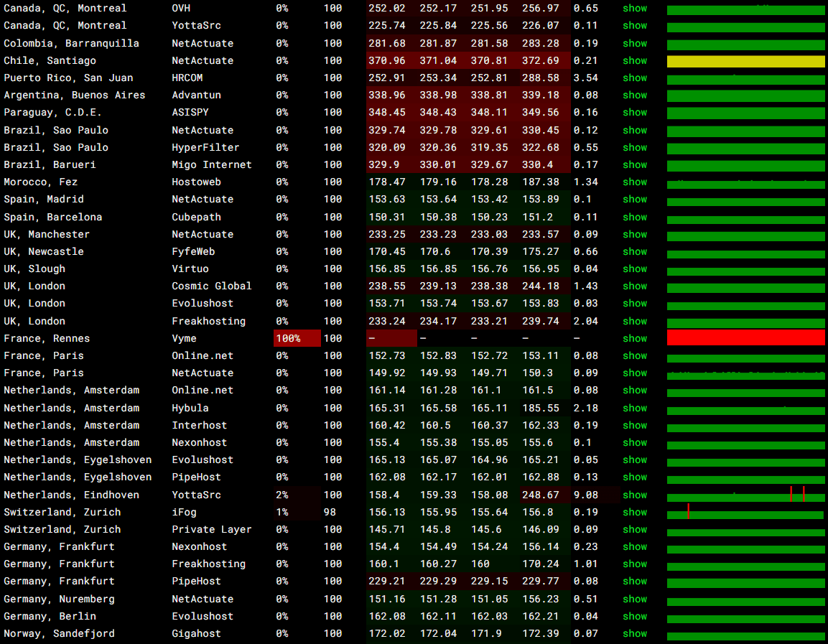Click jitter value 9.08
This screenshot has height=644, width=828.
click(x=585, y=495)
